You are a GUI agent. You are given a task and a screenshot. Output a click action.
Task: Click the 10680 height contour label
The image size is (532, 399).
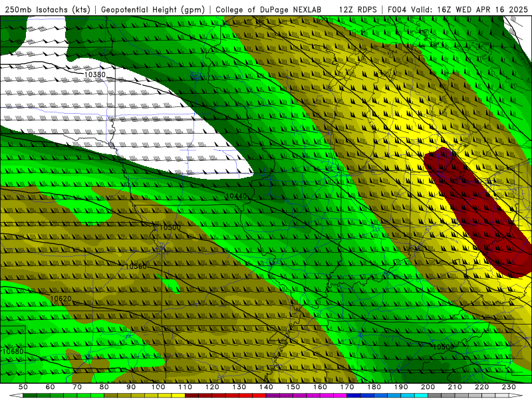click(13, 351)
